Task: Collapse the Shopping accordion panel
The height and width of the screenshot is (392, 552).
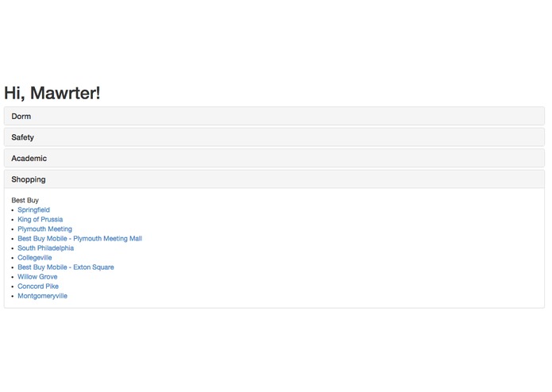Action: 274,179
